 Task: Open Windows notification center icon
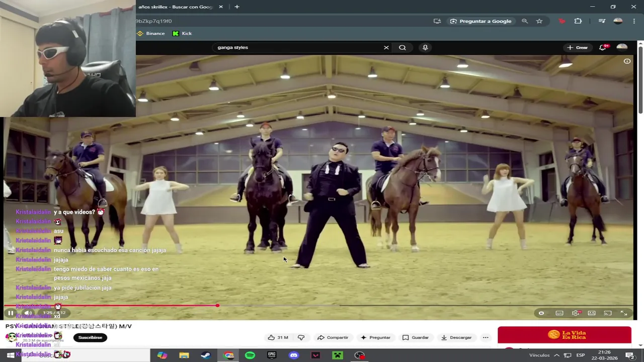point(629,355)
